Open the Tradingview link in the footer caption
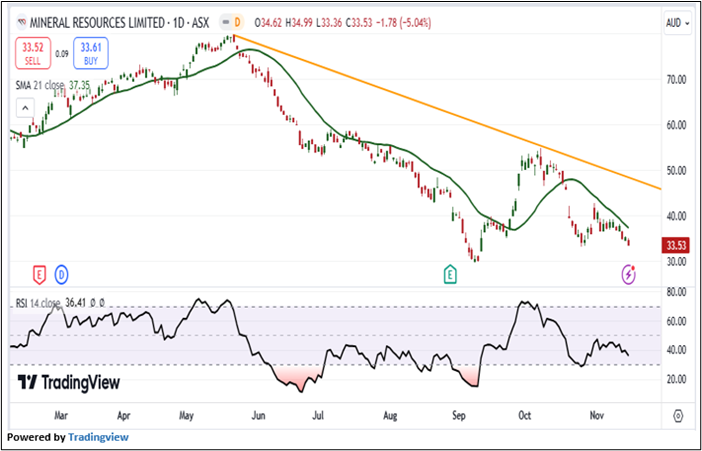The image size is (702, 451). point(98,437)
